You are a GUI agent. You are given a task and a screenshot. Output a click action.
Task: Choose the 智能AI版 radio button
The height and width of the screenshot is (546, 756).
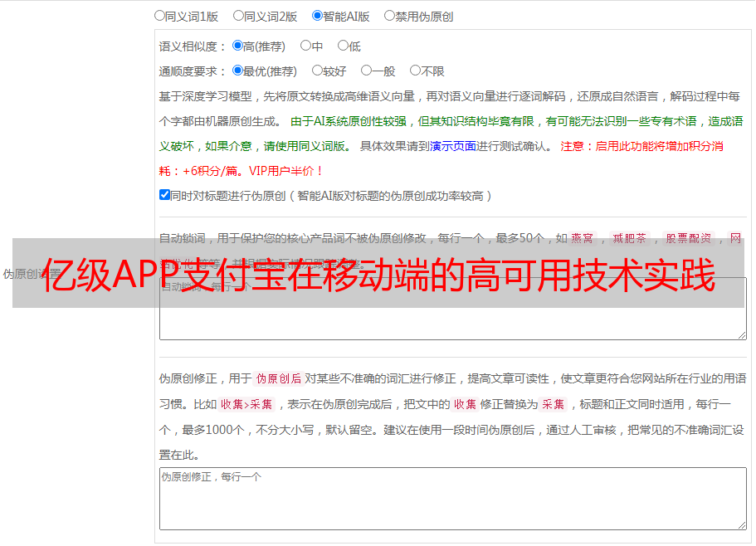317,15
